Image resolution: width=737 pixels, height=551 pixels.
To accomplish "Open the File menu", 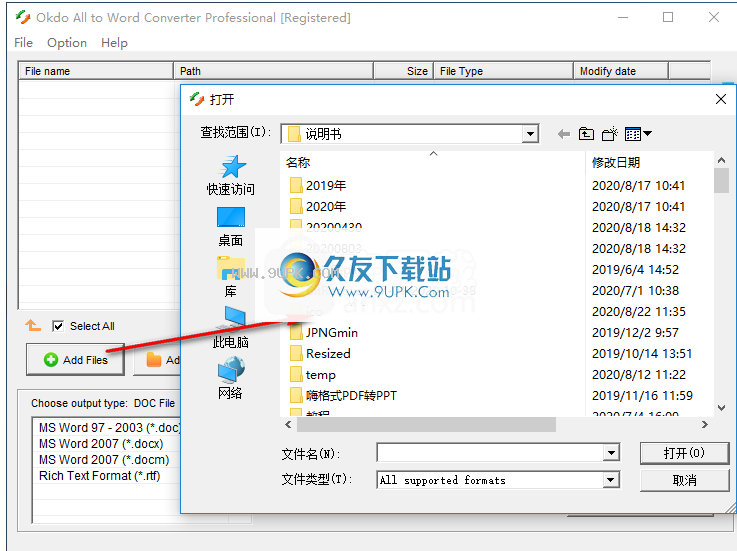I will pyautogui.click(x=23, y=43).
